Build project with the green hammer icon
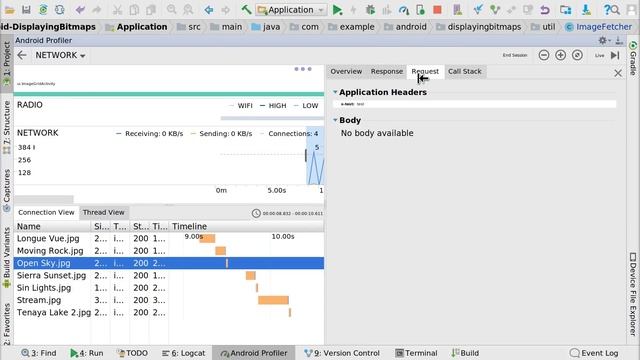This screenshot has height=360, width=640. click(246, 9)
